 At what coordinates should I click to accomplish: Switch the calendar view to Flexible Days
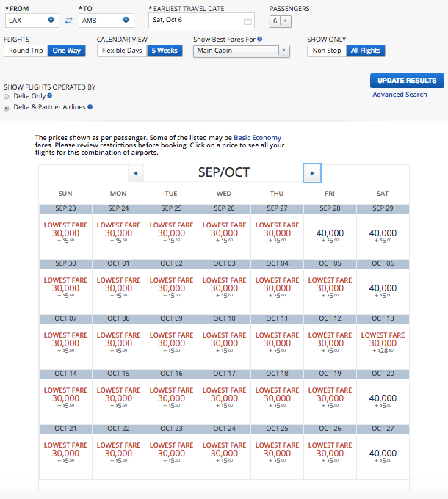(x=123, y=51)
